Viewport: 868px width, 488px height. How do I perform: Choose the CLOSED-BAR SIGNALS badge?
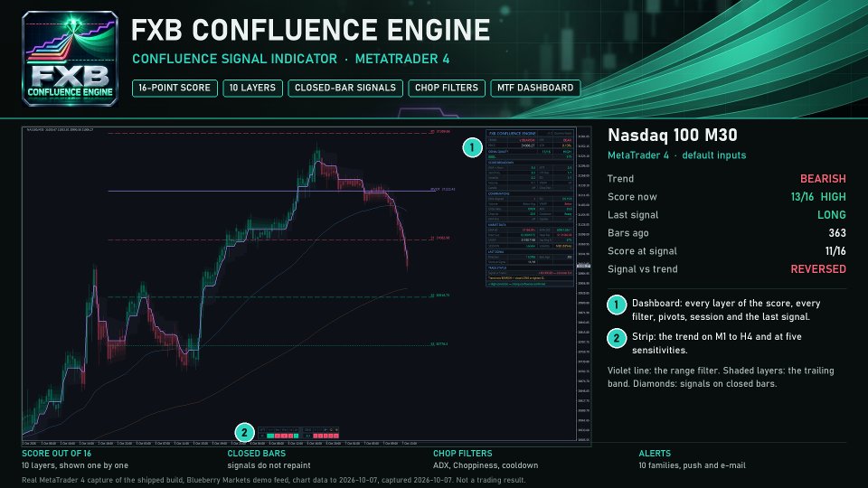344,88
